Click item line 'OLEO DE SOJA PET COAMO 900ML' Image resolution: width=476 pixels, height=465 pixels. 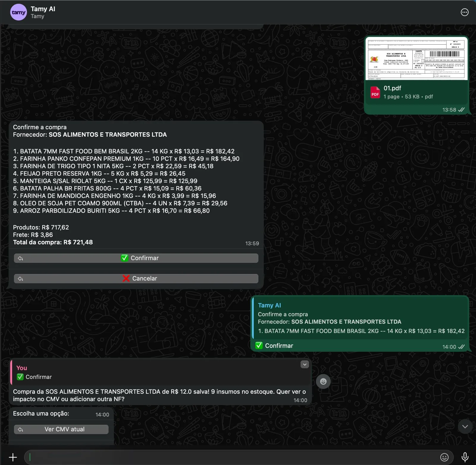point(120,203)
